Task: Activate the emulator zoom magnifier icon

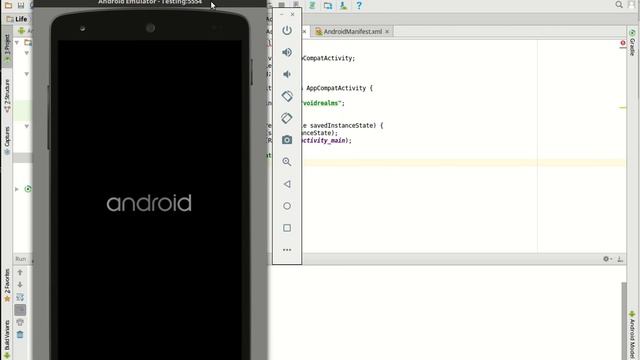Action: click(287, 162)
